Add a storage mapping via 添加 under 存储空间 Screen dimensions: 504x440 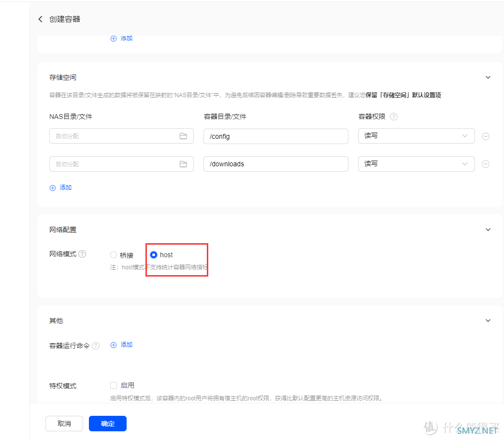click(x=61, y=188)
